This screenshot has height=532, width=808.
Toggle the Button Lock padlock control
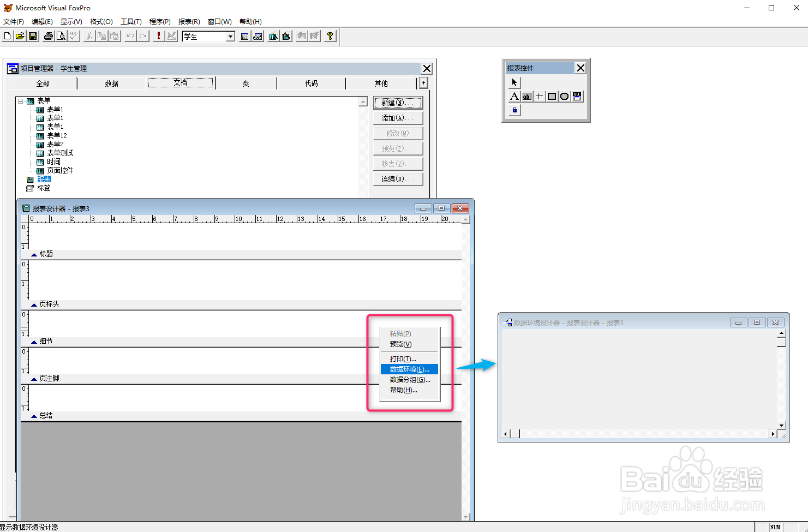coord(514,110)
